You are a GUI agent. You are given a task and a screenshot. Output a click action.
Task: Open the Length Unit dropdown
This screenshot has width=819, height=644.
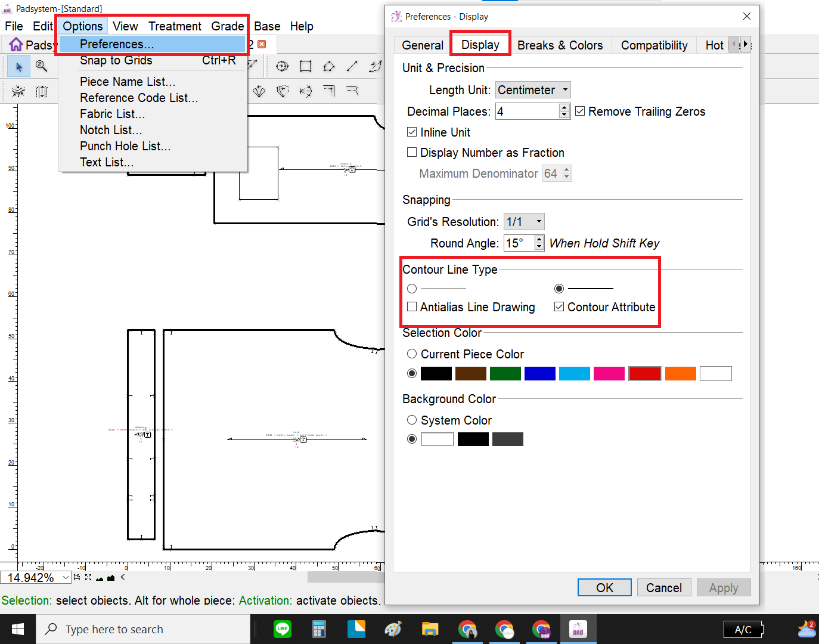pos(533,90)
